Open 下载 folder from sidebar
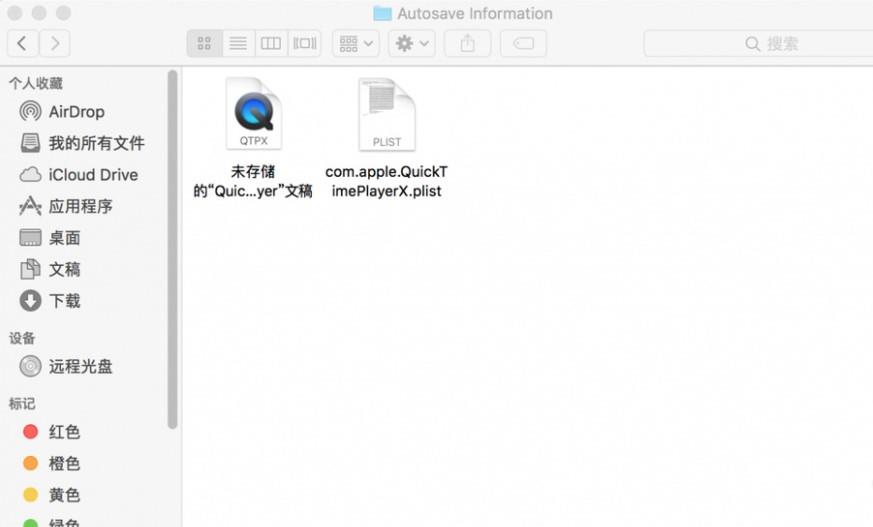 (64, 301)
